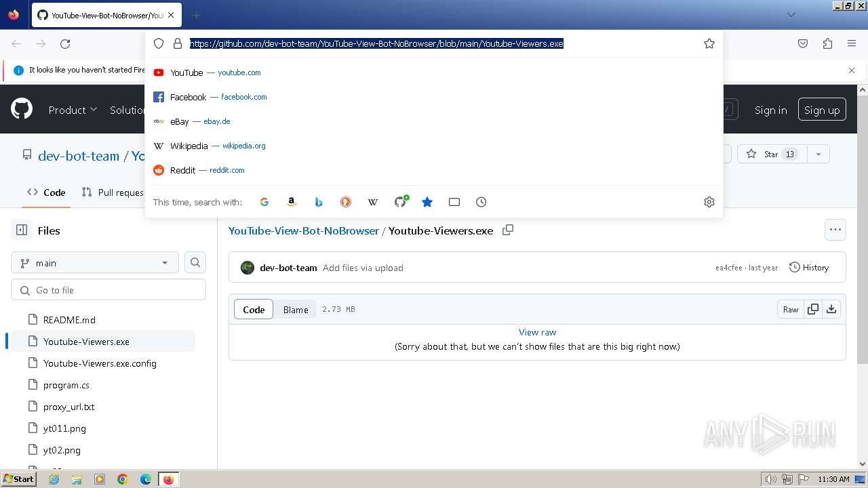
Task: Reload the current page
Action: 65,43
